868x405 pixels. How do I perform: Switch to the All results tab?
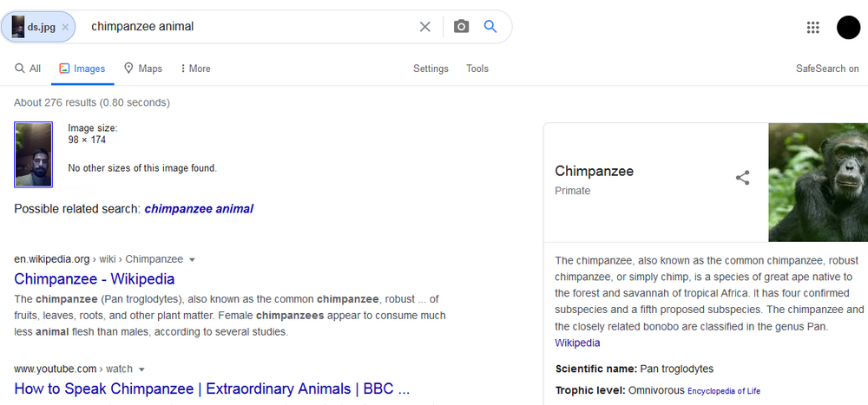pyautogui.click(x=28, y=69)
